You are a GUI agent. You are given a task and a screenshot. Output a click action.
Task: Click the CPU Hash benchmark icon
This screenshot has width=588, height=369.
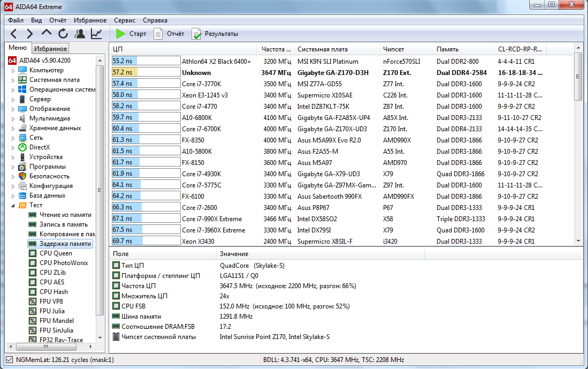[x=33, y=292]
